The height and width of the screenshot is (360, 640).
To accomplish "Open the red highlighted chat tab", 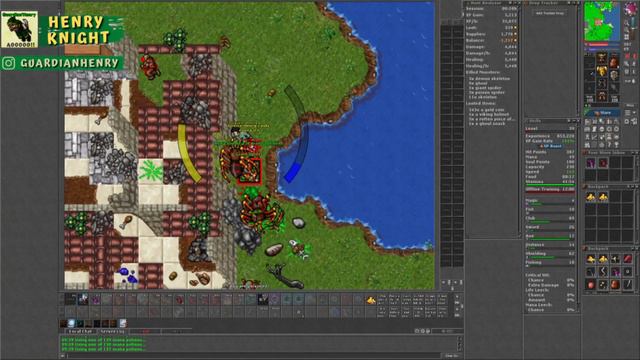I will tap(146, 331).
